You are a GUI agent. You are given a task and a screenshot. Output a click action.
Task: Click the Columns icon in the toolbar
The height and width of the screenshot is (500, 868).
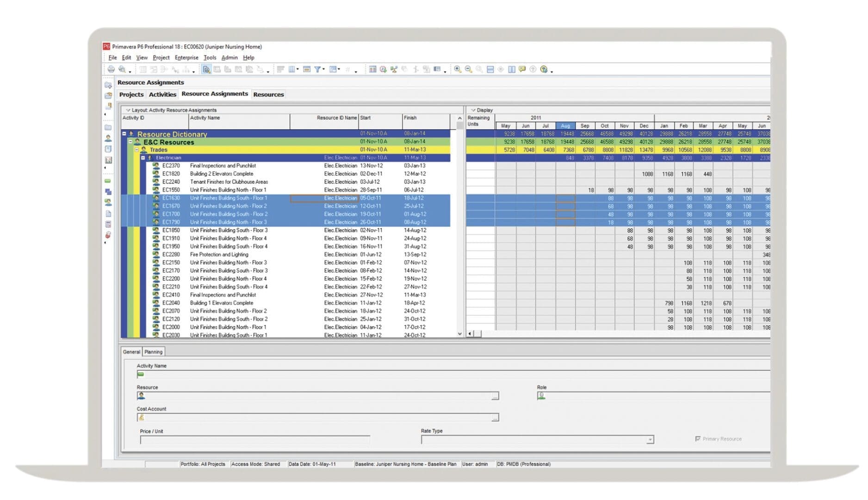pyautogui.click(x=292, y=69)
